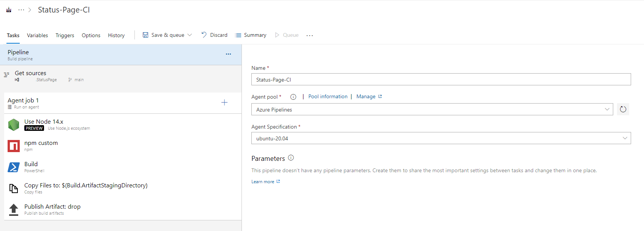644x231 pixels.
Task: Select the npm custom task
Action: [123, 146]
